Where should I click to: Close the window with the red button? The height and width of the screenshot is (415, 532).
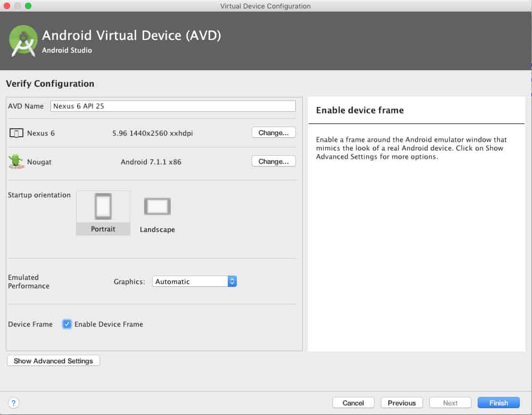tap(6, 5)
